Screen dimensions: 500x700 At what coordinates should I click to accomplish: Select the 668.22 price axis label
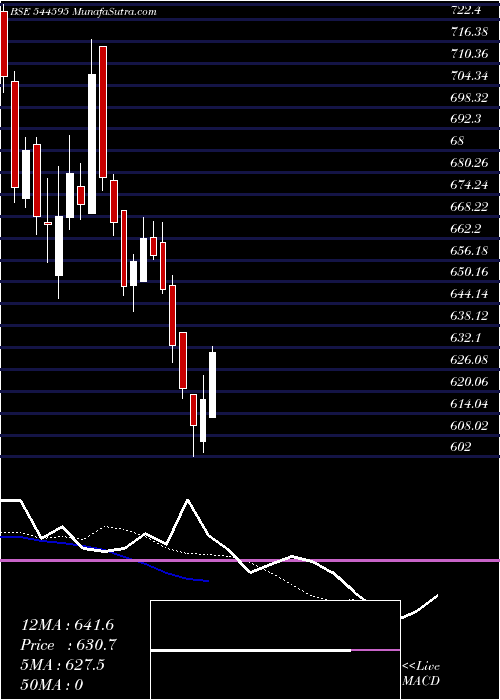469,207
